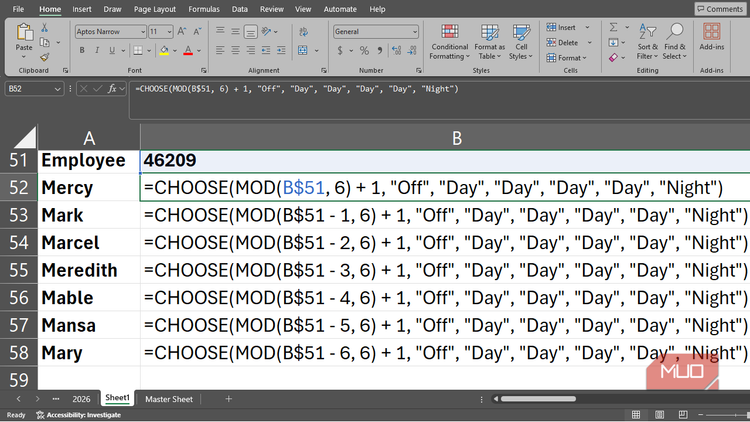Open Find & Select menu
Viewport: 750px width, 422px height.
[674, 42]
